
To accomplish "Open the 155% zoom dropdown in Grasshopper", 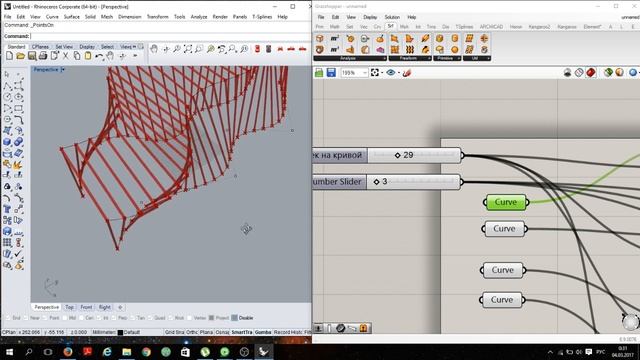I will [x=364, y=73].
